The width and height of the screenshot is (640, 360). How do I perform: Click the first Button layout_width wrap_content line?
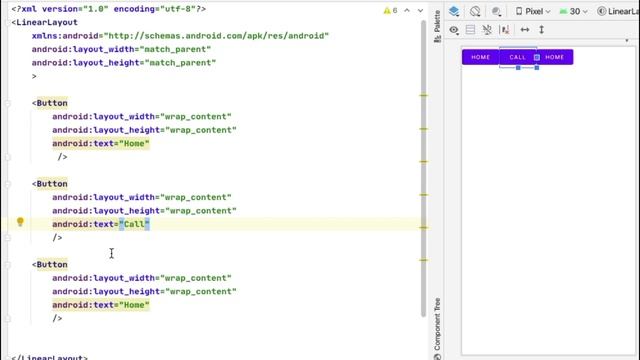tap(142, 117)
